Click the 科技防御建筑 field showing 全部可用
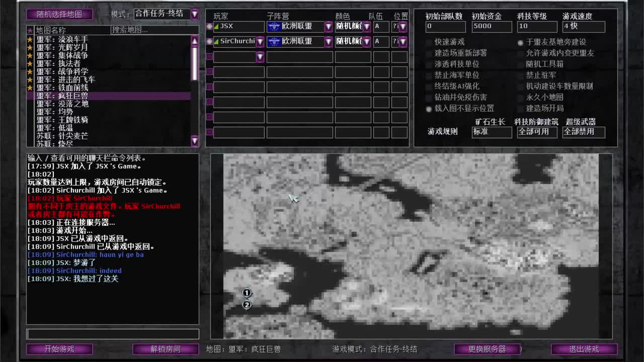This screenshot has width=644, height=362. point(537,132)
